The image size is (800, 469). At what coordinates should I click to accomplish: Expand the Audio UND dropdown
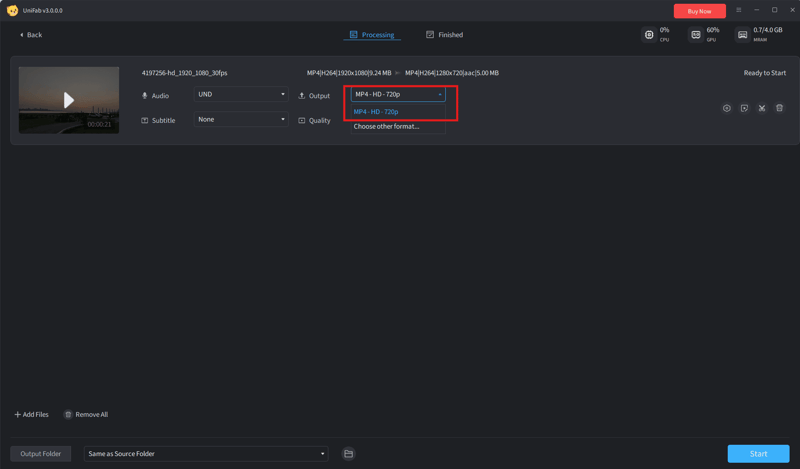click(241, 95)
